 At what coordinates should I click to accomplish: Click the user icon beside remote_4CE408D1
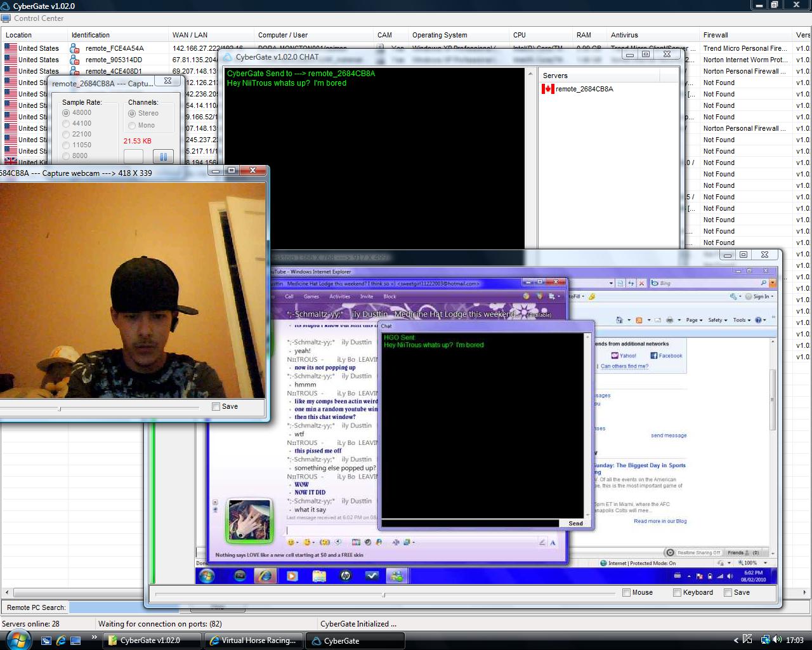coord(75,71)
